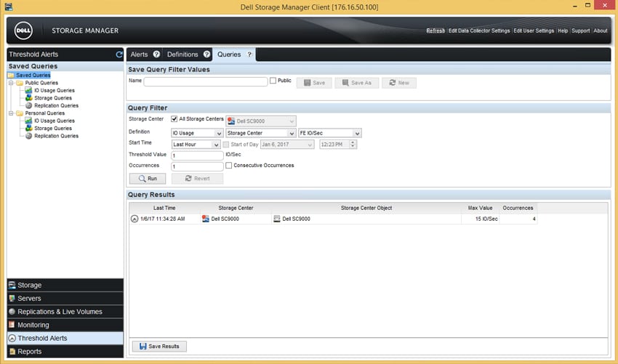618x364 pixels.
Task: Sort by Last Time column header
Action: (x=164, y=208)
